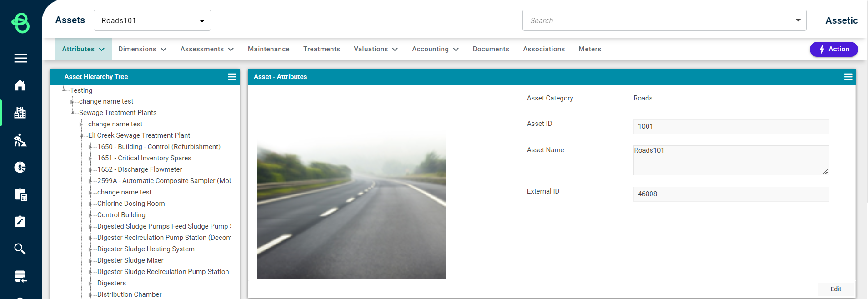This screenshot has height=299, width=868.
Task: Click the Roads asset category value
Action: click(643, 98)
